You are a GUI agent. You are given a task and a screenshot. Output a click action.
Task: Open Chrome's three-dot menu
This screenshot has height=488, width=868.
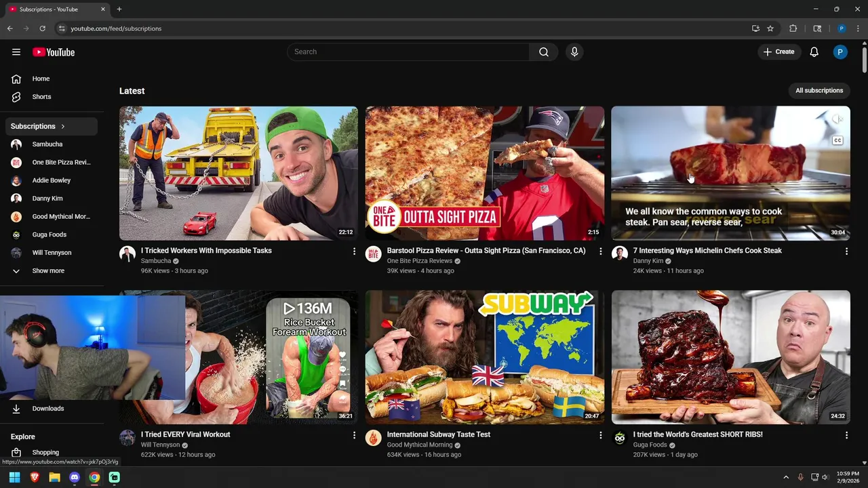pyautogui.click(x=858, y=28)
